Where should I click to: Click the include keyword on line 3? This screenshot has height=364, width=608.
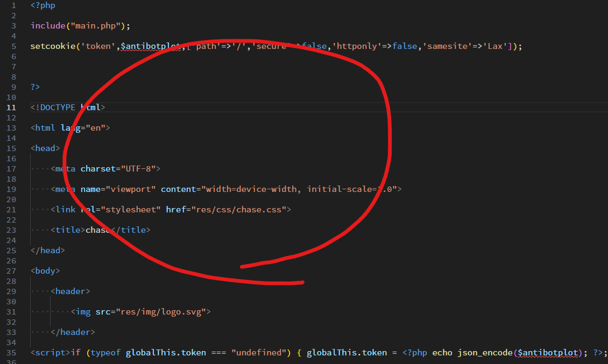48,26
